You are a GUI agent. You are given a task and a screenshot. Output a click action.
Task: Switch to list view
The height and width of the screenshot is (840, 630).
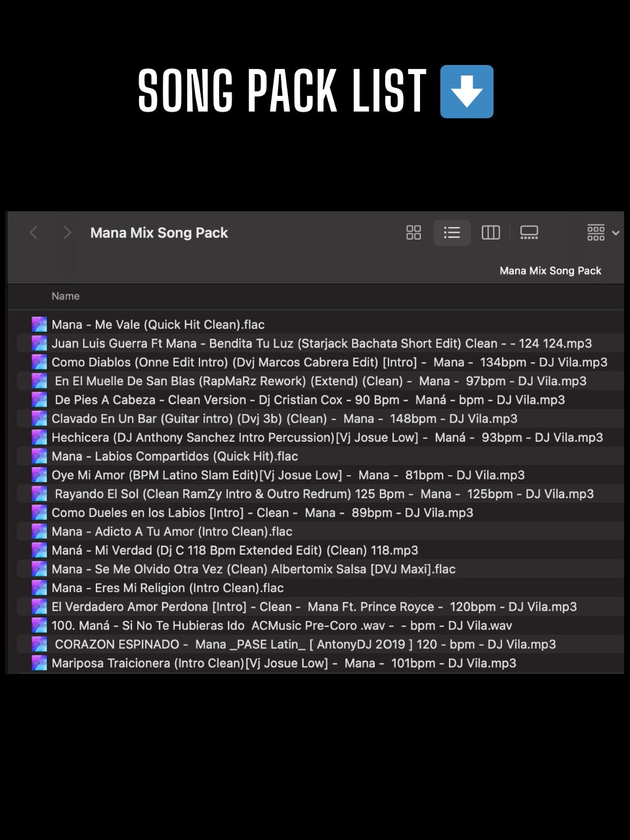coord(452,232)
